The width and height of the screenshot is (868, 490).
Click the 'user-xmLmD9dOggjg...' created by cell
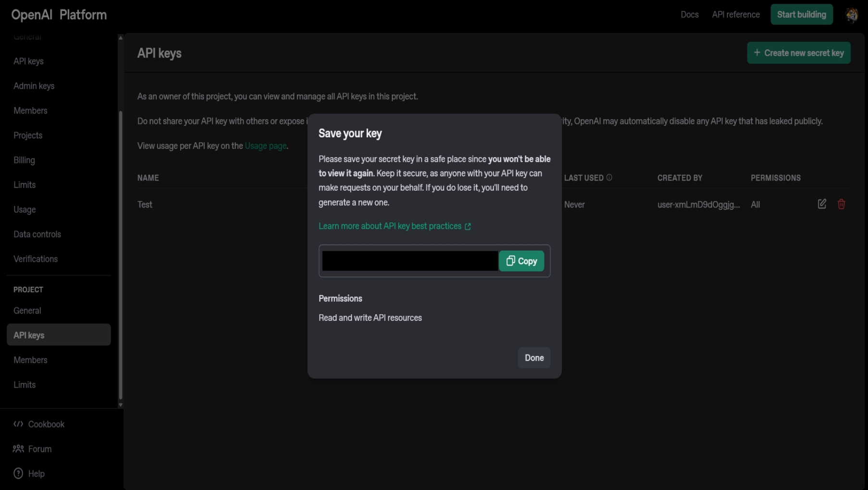click(x=698, y=205)
